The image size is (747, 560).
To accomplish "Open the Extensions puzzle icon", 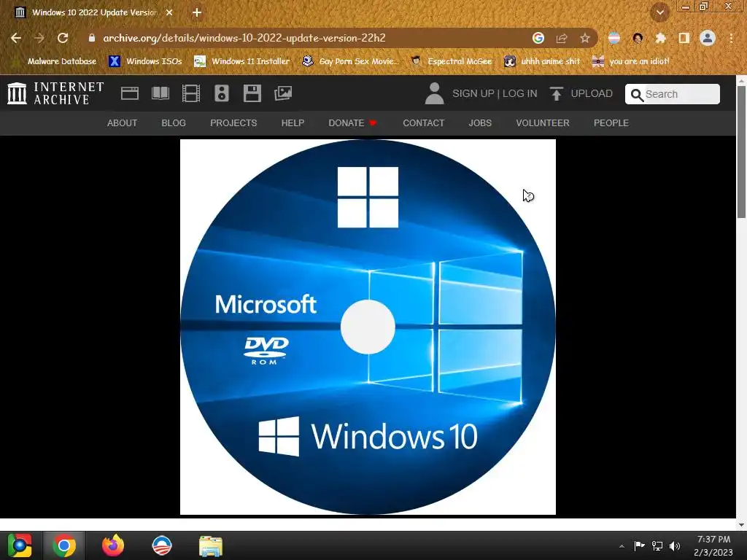I will coord(660,38).
